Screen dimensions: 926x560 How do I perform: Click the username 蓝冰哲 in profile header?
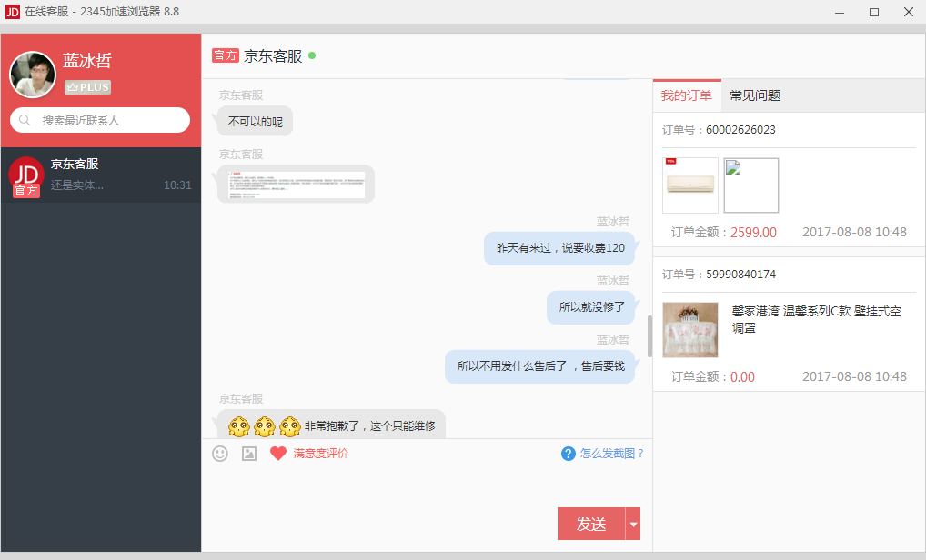87,61
